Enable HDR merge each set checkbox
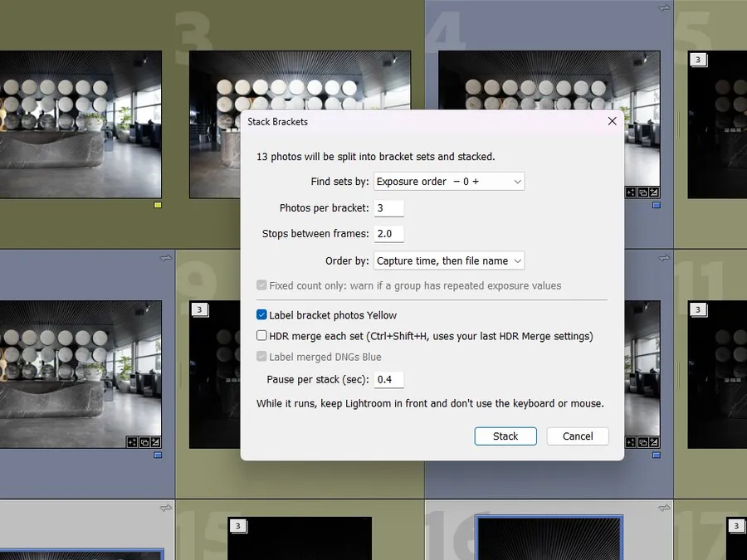Viewport: 747px width, 560px height. pyautogui.click(x=261, y=336)
